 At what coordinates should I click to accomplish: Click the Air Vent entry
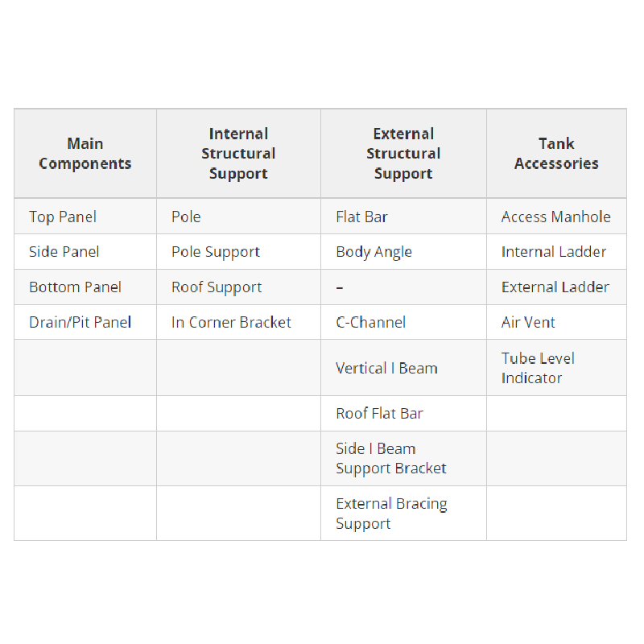click(528, 322)
